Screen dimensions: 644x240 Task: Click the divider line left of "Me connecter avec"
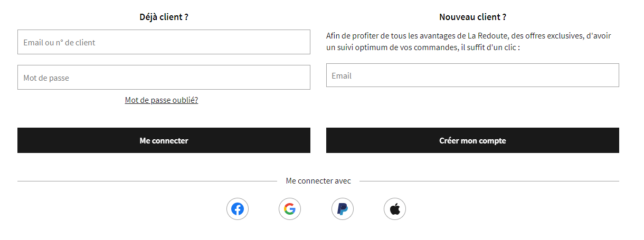pos(147,181)
